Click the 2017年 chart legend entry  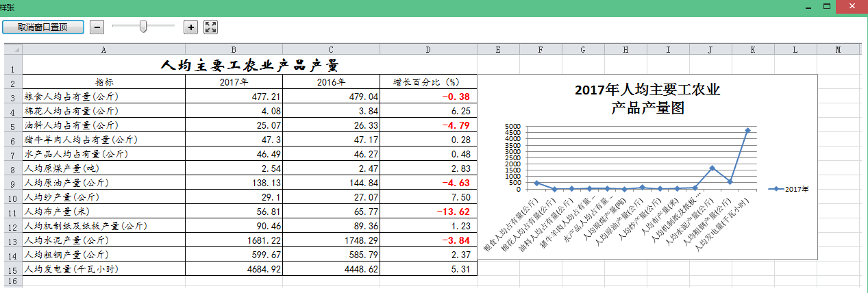789,189
